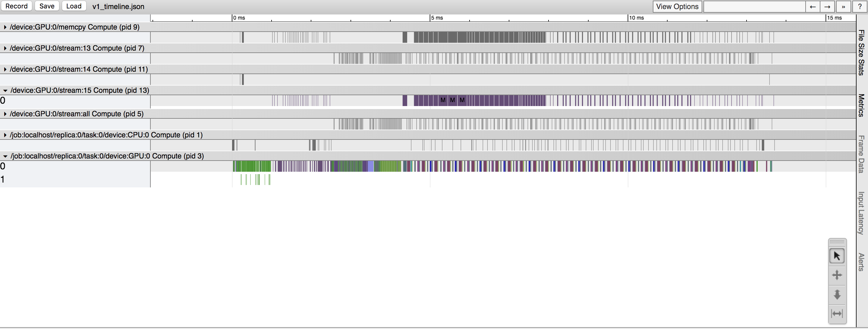Click the right arrow navigation icon
868x329 pixels.
click(828, 6)
